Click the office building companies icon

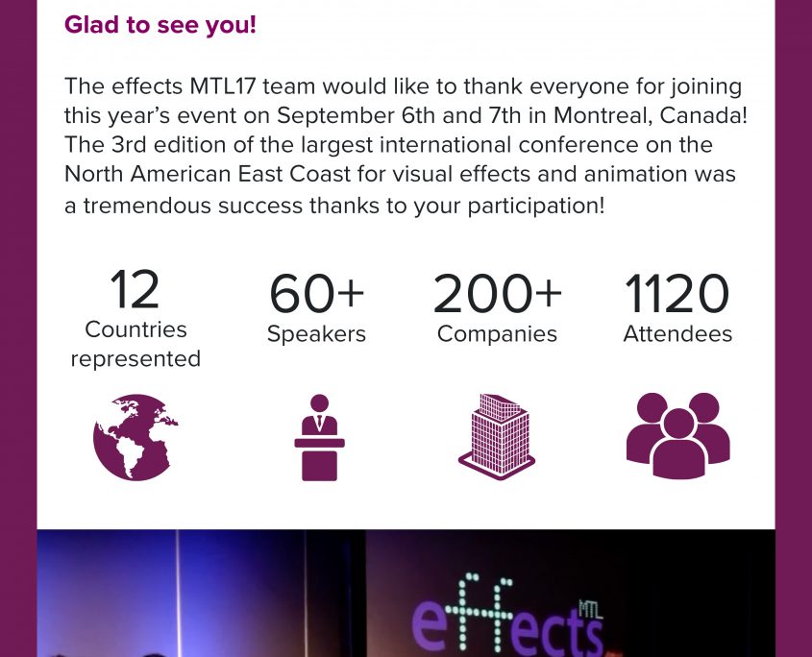coord(497,437)
